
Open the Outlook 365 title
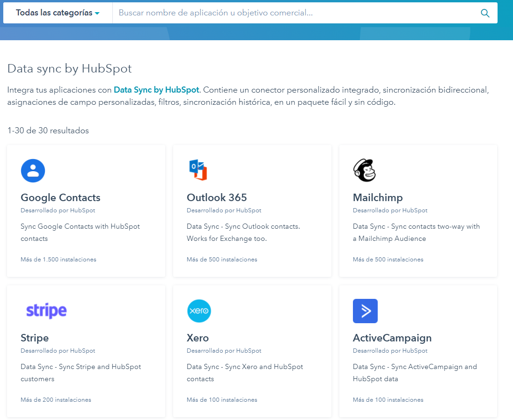[217, 197]
